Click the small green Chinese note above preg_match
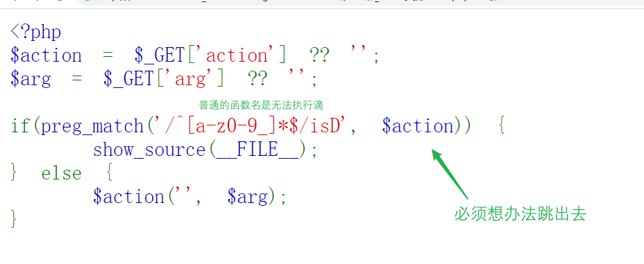Screen dimensions: 644x264 [x=261, y=105]
